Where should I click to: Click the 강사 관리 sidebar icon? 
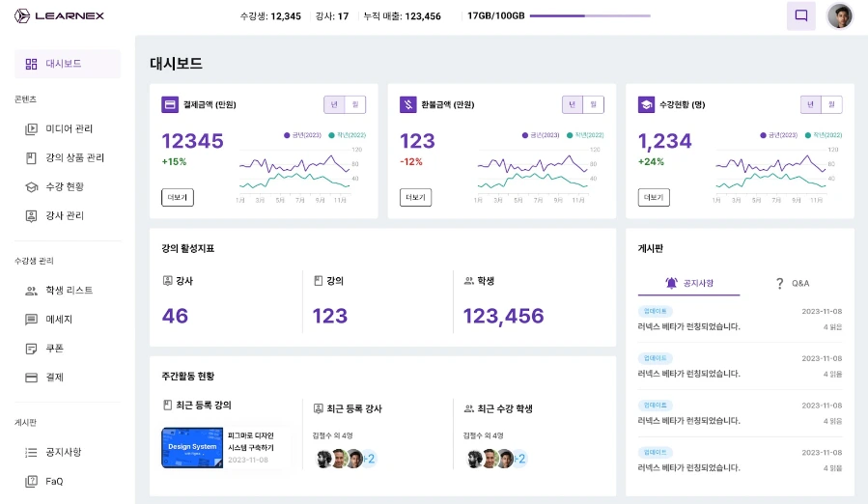32,216
